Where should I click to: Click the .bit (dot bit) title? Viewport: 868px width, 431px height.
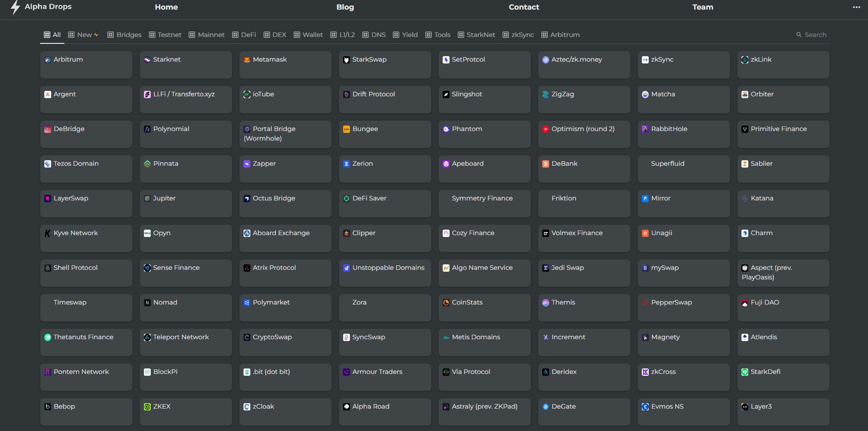pos(271,372)
